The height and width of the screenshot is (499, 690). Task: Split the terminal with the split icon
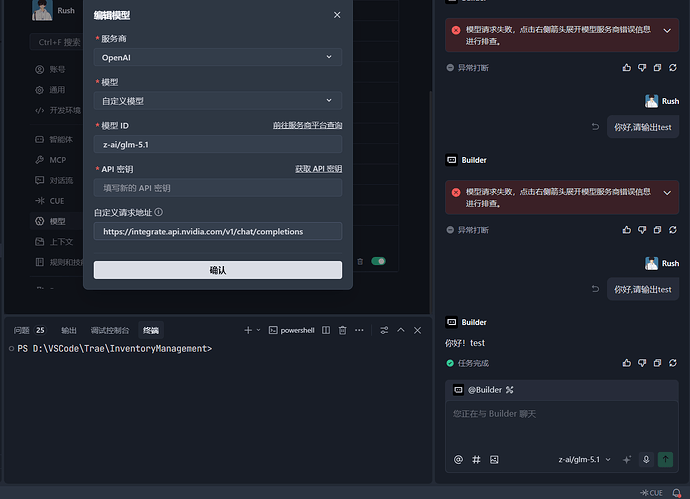click(x=326, y=330)
